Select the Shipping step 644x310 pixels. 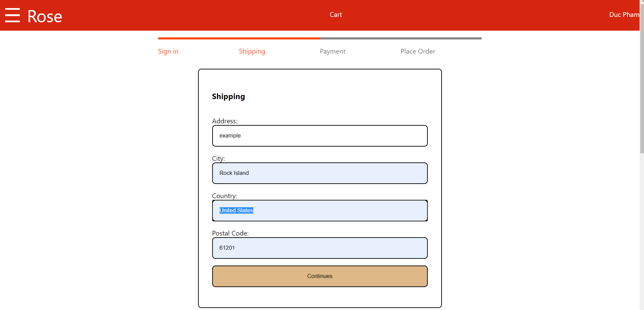click(252, 51)
